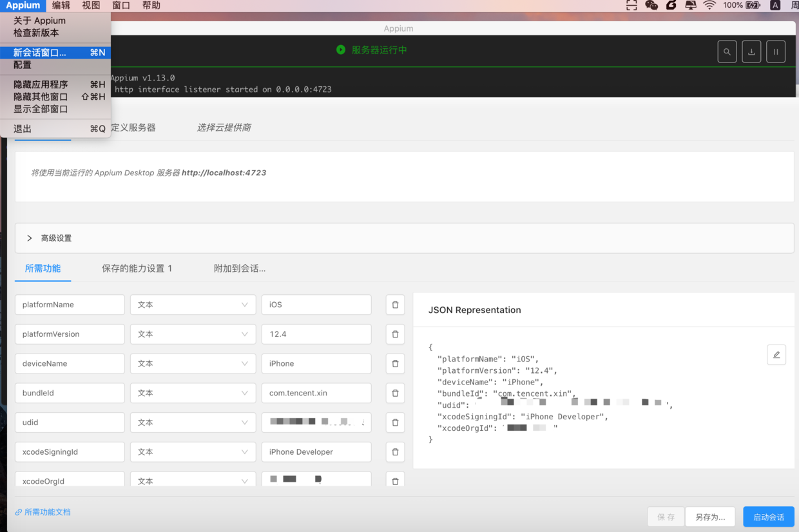This screenshot has width=799, height=532.
Task: Open the 所需功能文档 link
Action: coord(43,513)
